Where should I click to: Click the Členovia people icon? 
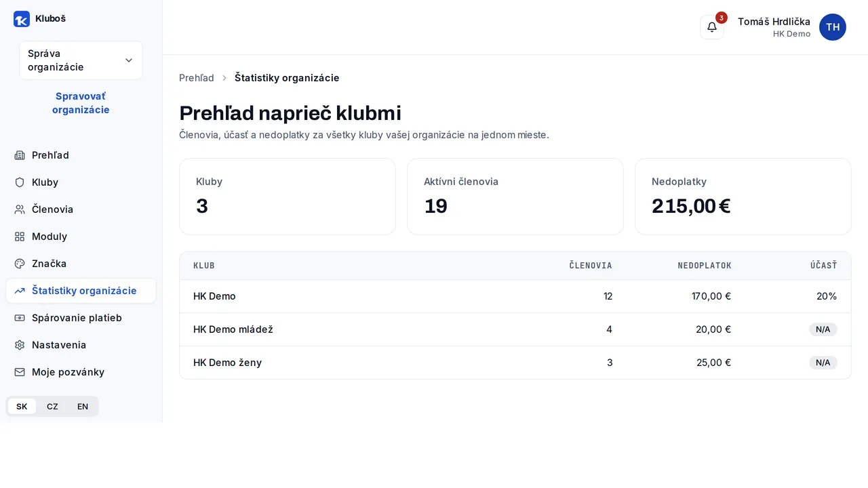[x=20, y=209]
